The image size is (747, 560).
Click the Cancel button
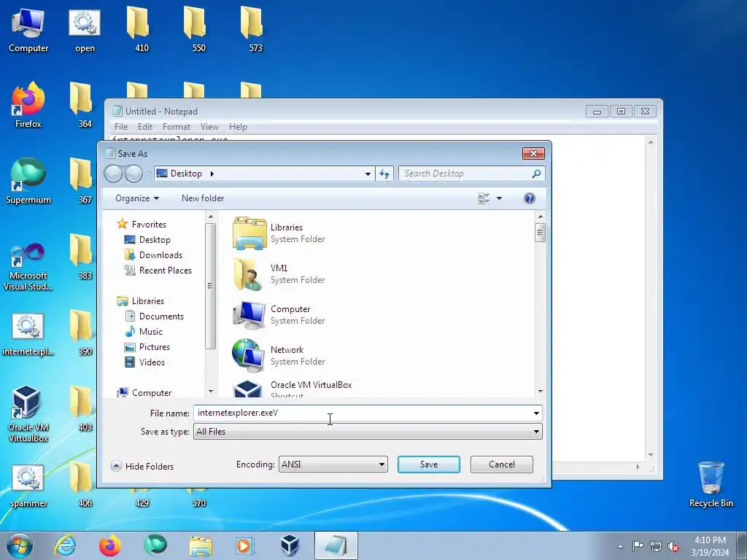click(x=502, y=464)
